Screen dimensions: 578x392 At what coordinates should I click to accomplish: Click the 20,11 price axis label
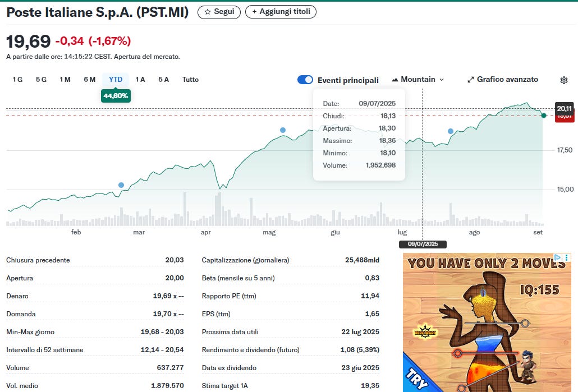(565, 108)
